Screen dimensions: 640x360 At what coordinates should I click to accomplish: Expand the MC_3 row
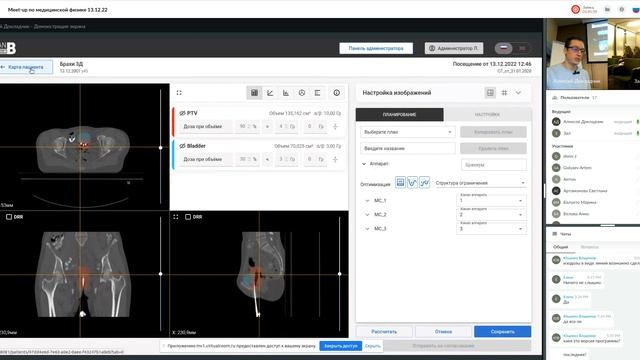367,229
